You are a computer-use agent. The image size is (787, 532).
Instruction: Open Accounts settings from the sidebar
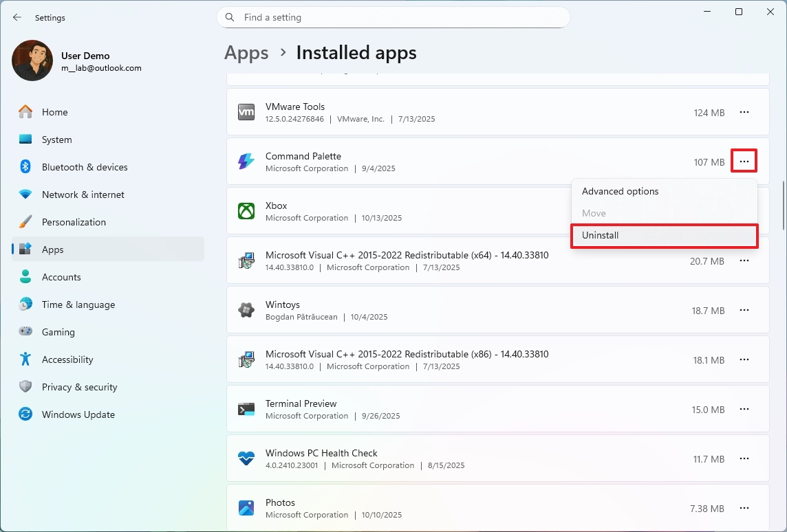62,277
